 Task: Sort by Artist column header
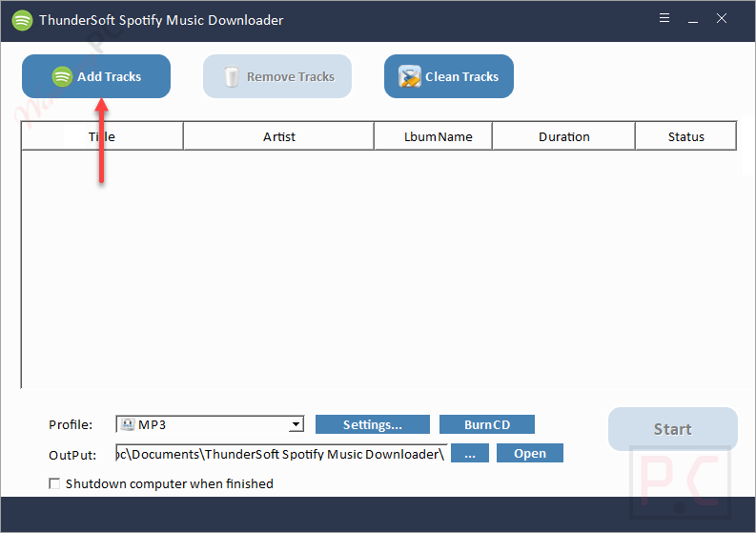tap(278, 136)
